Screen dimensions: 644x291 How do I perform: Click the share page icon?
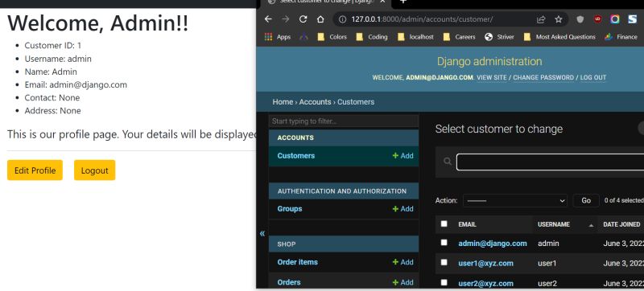[541, 19]
